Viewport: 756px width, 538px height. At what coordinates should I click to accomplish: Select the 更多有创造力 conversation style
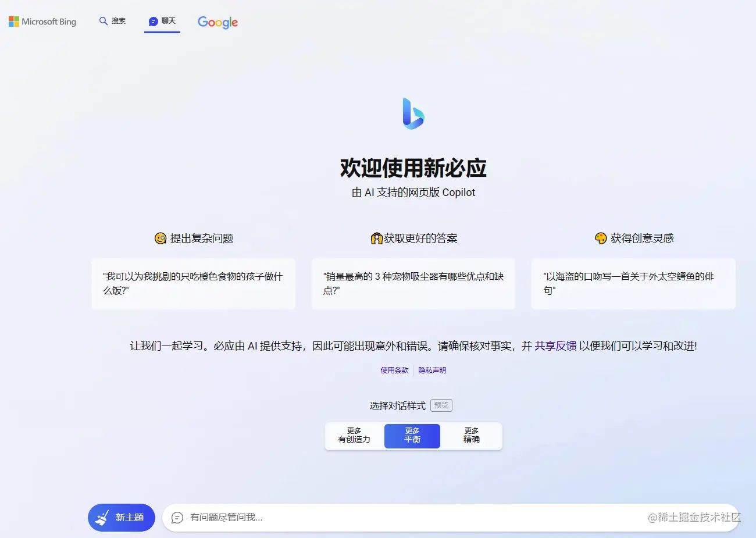click(354, 436)
